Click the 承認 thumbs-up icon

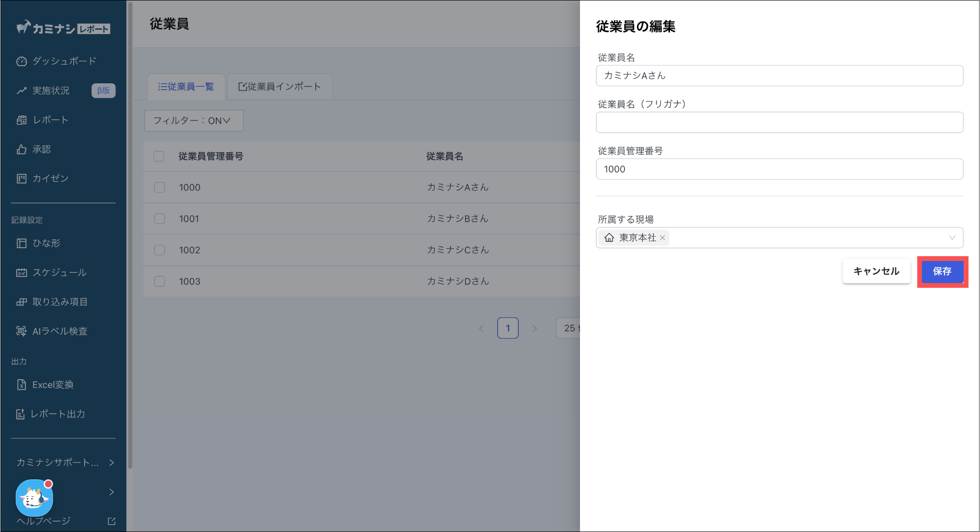(22, 149)
